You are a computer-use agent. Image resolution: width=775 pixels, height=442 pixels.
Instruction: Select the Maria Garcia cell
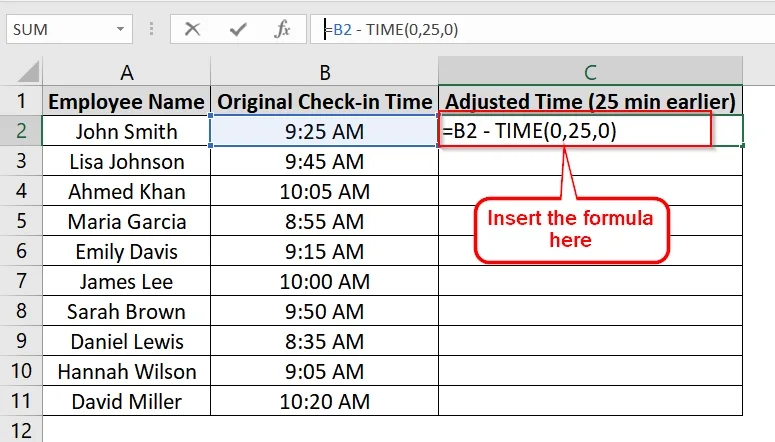pyautogui.click(x=127, y=221)
